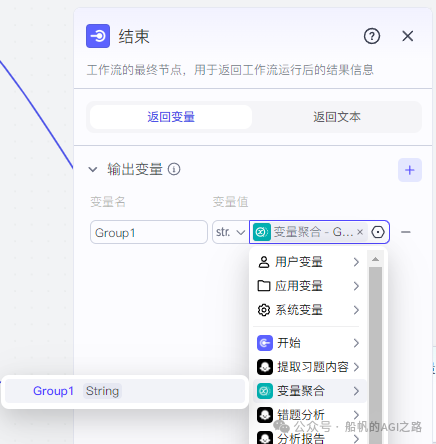
Task: Click the 应用变量 folder icon
Action: pos(264,286)
